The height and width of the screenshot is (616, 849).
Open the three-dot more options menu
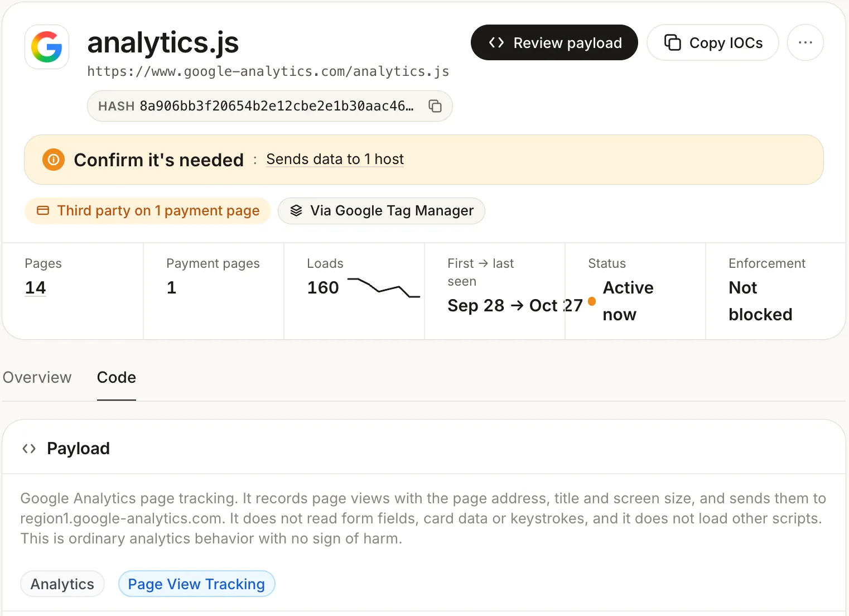point(805,42)
